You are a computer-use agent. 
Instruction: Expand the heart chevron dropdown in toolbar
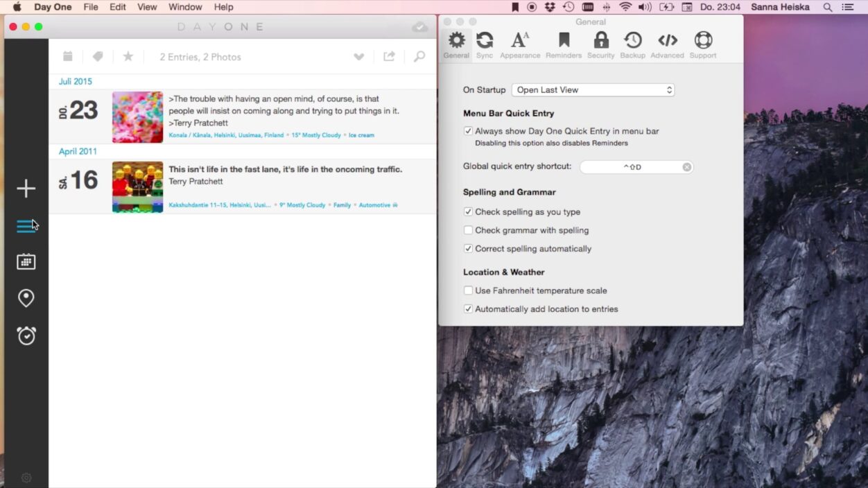pos(359,57)
